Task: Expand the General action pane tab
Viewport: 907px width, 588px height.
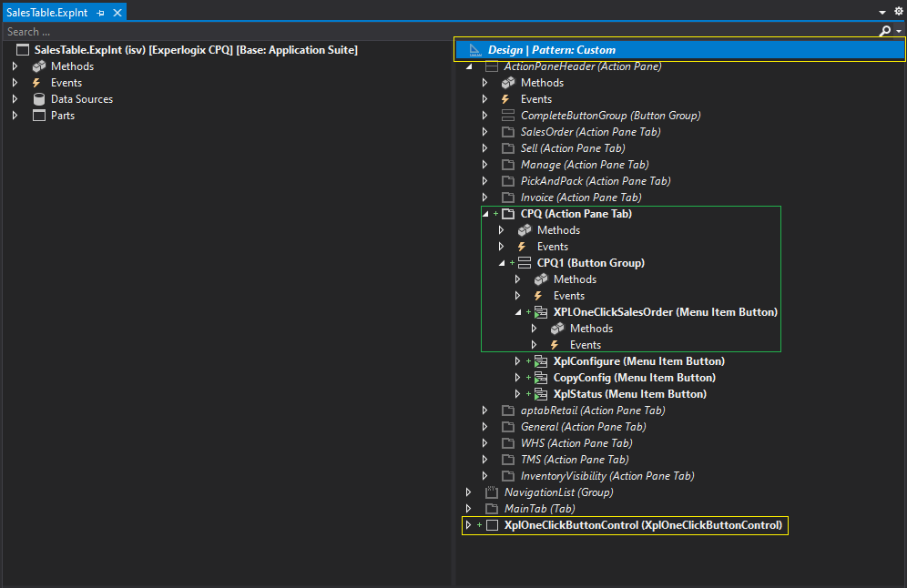Action: (484, 427)
